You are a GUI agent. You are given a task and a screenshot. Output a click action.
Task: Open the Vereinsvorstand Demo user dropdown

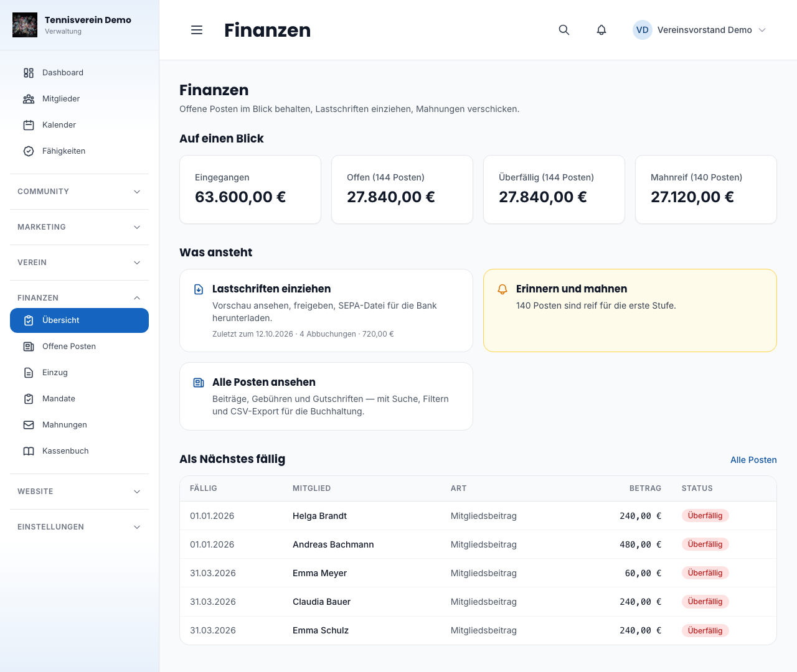point(700,30)
